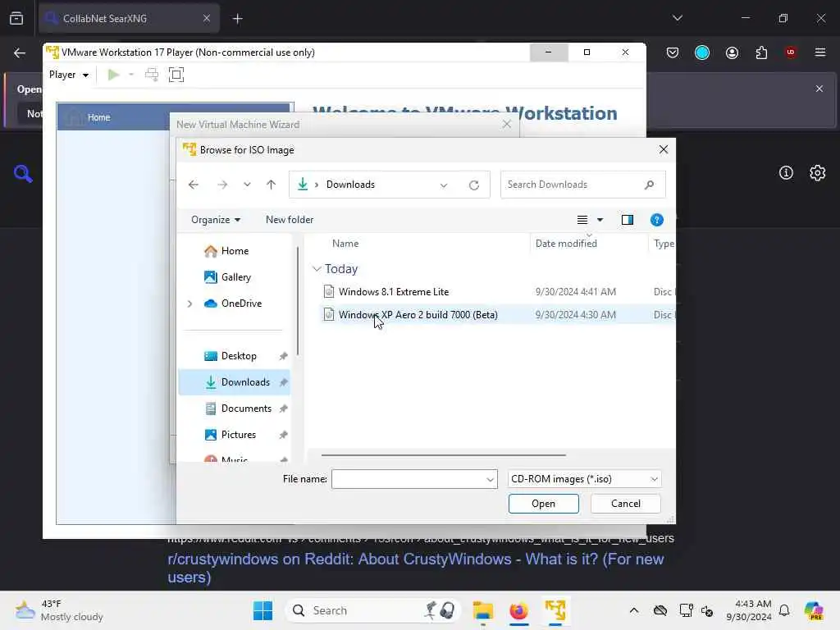Open a new browser tab

238,19
